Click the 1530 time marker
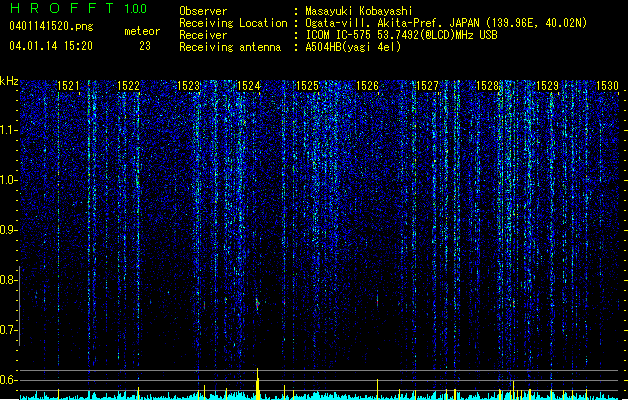This screenshot has height=400, width=629. (607, 86)
